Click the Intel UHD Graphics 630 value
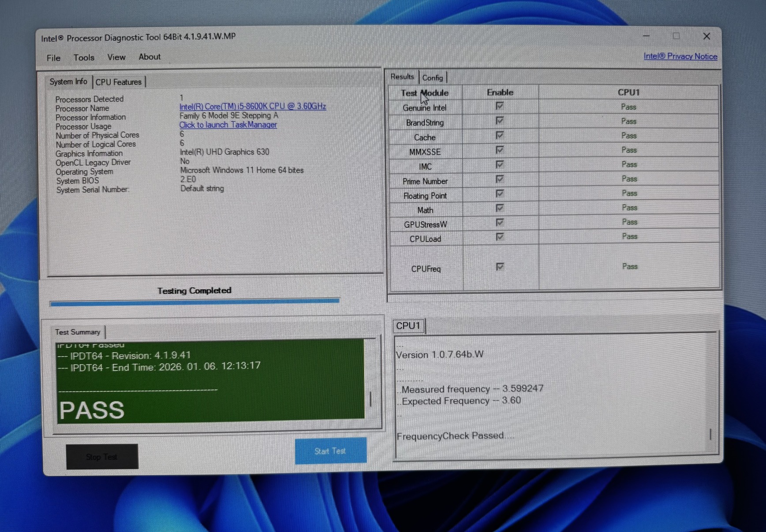The width and height of the screenshot is (766, 532). point(224,152)
